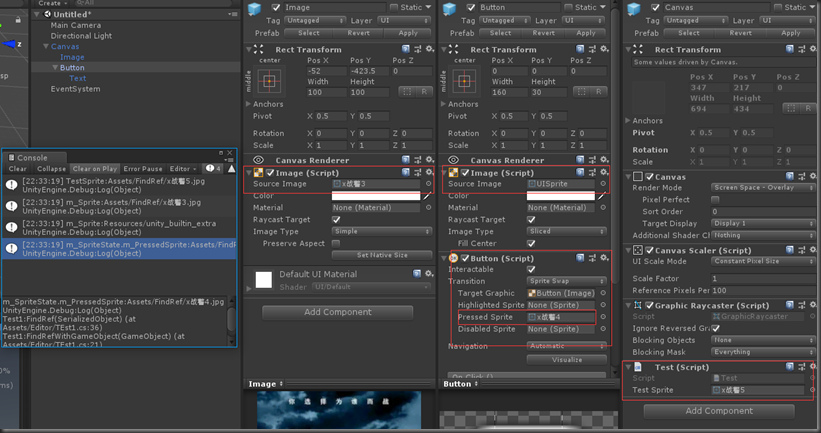
Task: Open gear menu of Image Rect Transform
Action: coord(430,49)
